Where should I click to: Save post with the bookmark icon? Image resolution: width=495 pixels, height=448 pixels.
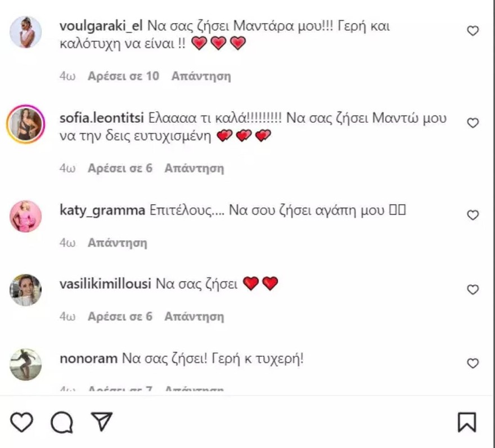tap(467, 422)
